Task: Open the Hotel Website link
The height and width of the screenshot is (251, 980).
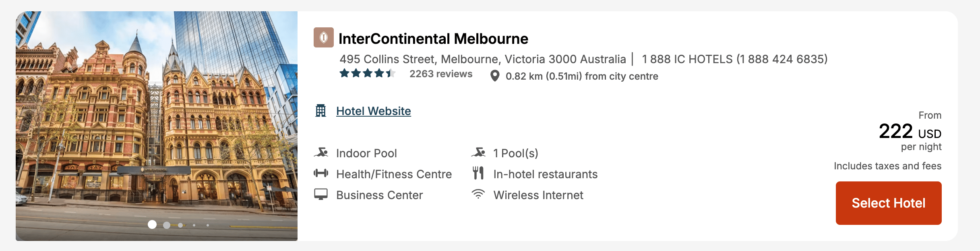Action: pyautogui.click(x=373, y=111)
